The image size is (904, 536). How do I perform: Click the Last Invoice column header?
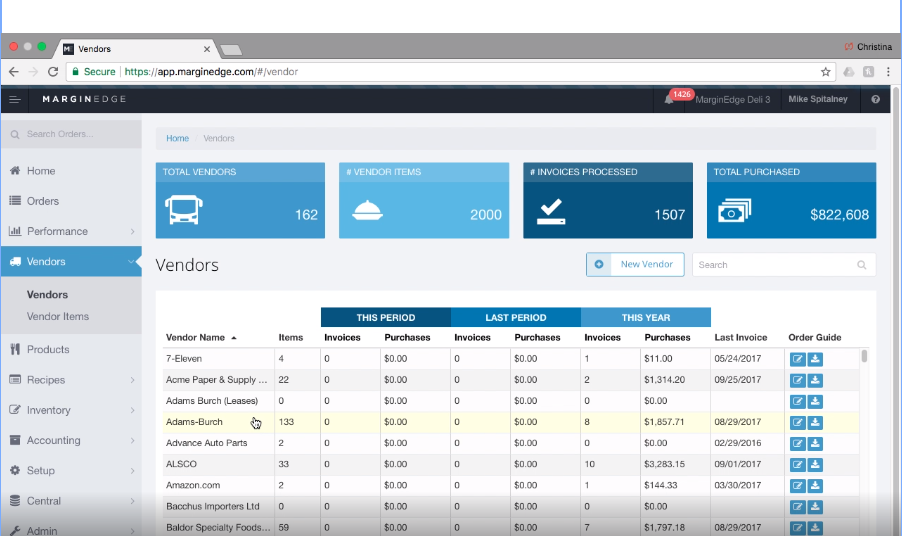point(740,338)
